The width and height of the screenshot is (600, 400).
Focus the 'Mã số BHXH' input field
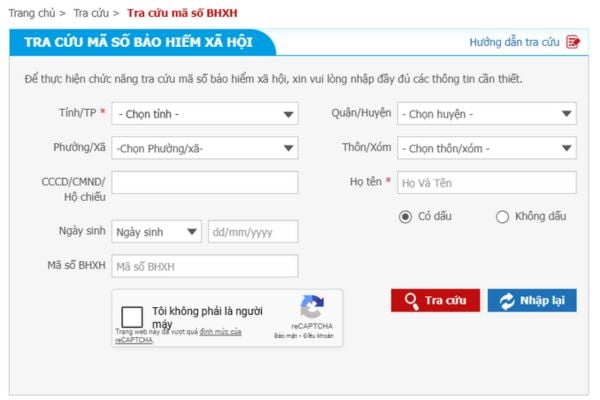click(x=205, y=266)
